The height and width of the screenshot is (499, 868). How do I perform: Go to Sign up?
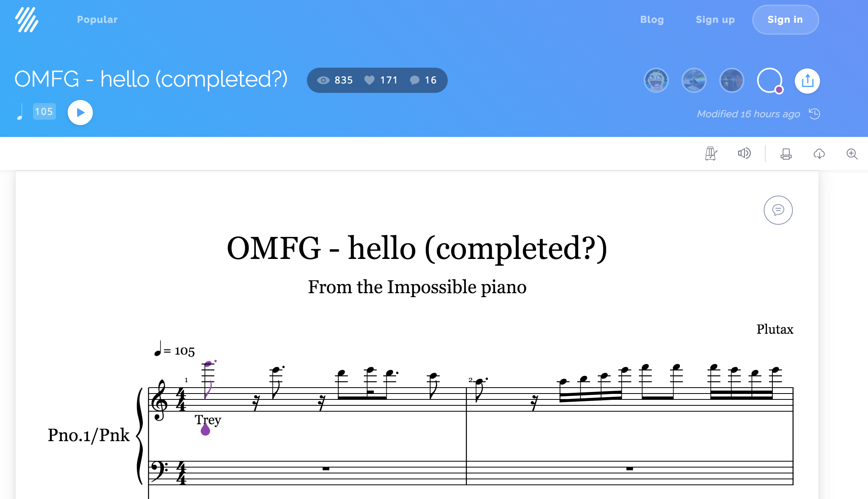click(x=715, y=20)
